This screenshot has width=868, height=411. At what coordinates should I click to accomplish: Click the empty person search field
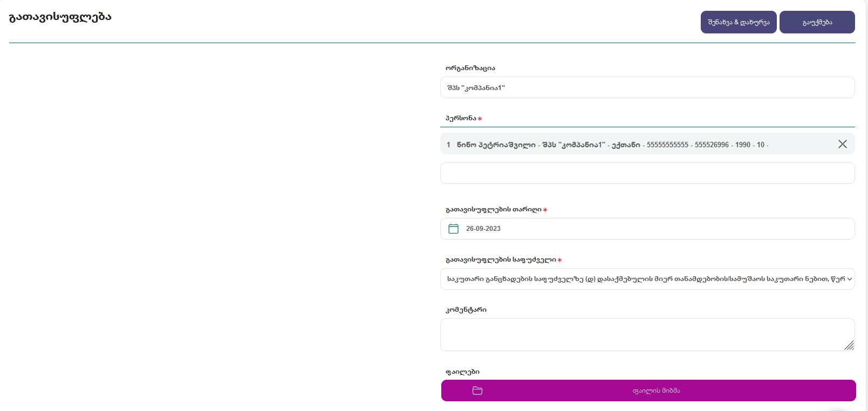tap(647, 173)
